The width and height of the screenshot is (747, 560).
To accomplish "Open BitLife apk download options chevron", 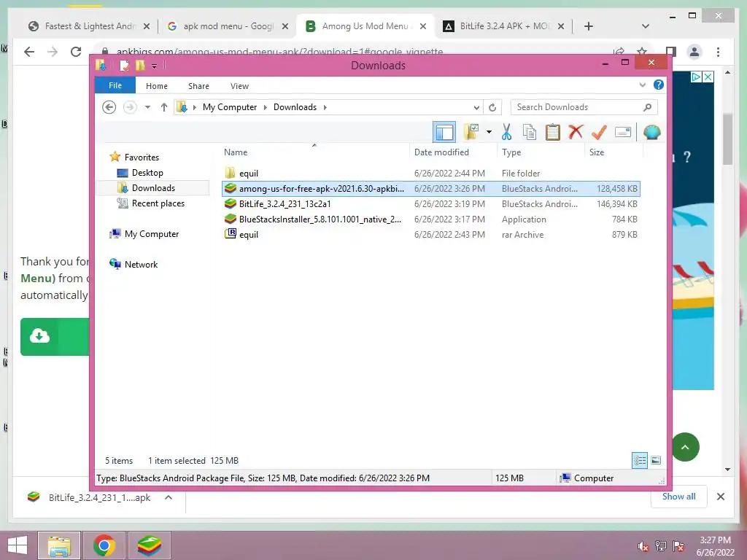I will pos(169,497).
